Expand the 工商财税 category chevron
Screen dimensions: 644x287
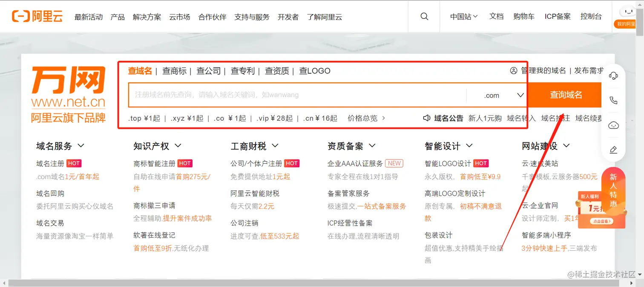pos(275,146)
